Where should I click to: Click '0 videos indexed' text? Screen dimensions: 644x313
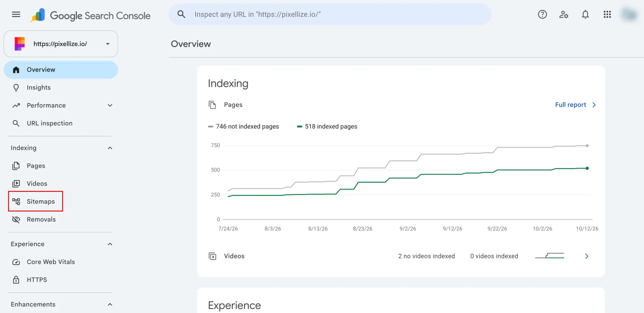(494, 256)
